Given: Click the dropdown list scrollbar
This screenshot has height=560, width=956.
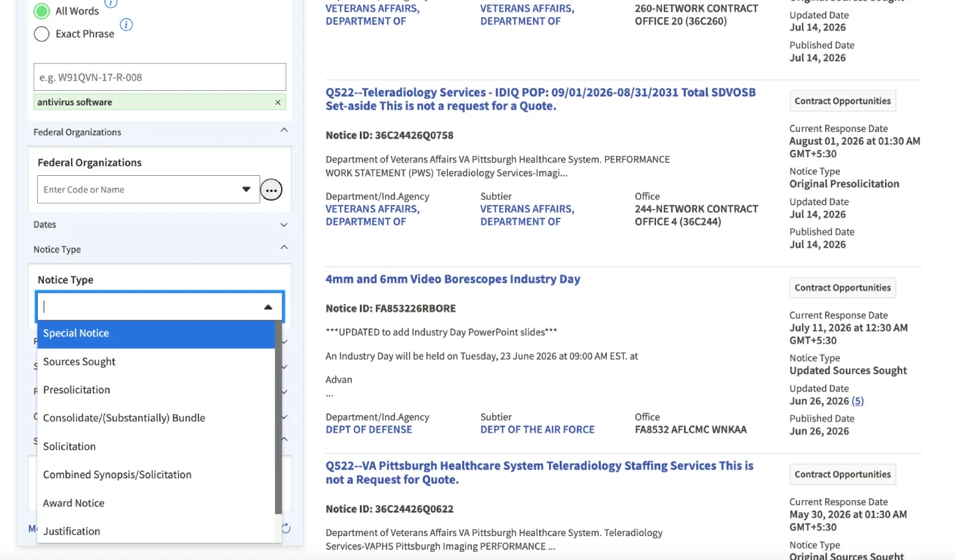Looking at the screenshot, I should (x=278, y=418).
